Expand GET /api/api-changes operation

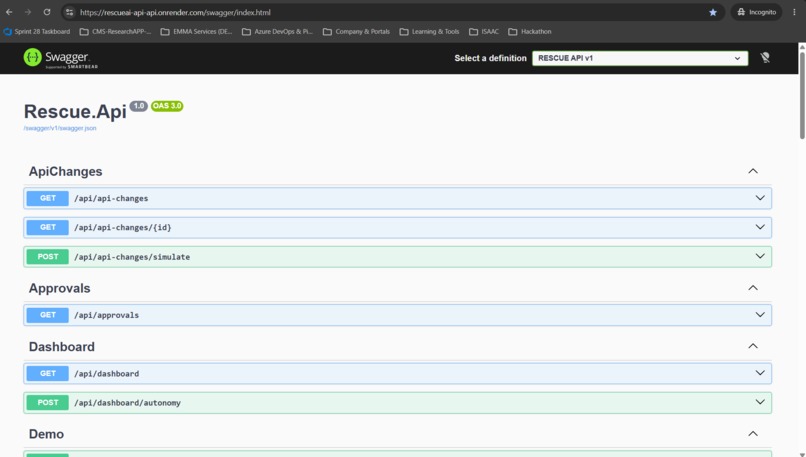click(x=397, y=198)
